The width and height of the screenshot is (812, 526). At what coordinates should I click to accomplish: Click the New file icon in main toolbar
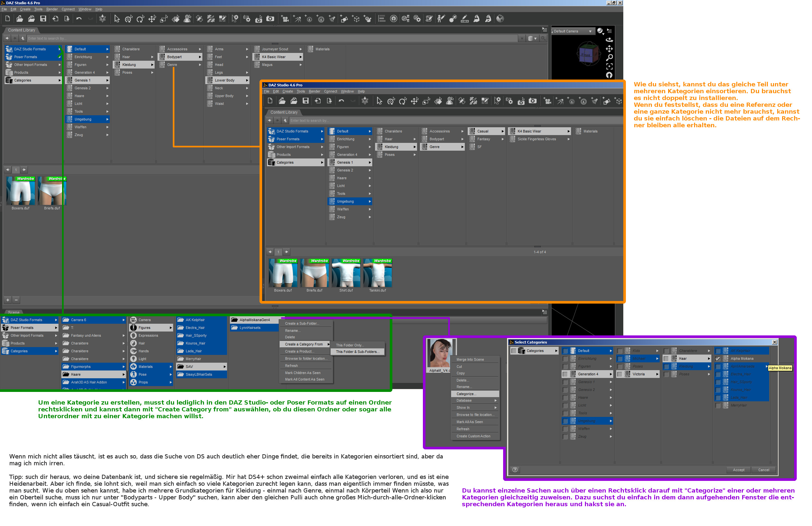click(x=7, y=19)
